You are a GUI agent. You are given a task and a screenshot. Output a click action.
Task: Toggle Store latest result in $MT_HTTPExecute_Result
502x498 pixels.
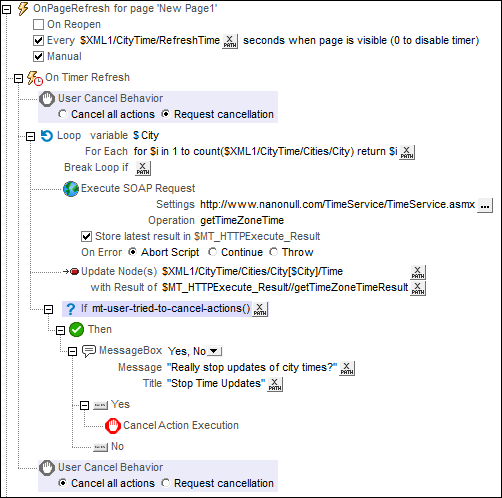click(x=87, y=237)
